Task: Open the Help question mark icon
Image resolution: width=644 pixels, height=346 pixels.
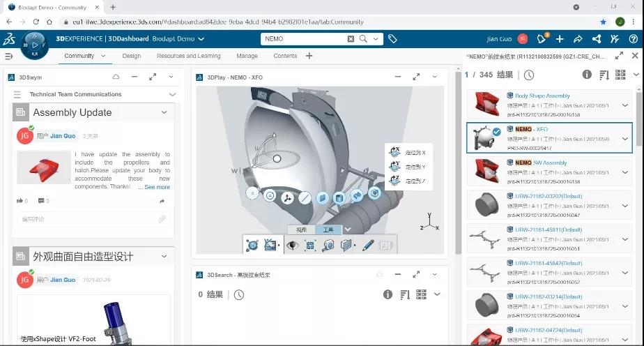Action: tap(634, 38)
